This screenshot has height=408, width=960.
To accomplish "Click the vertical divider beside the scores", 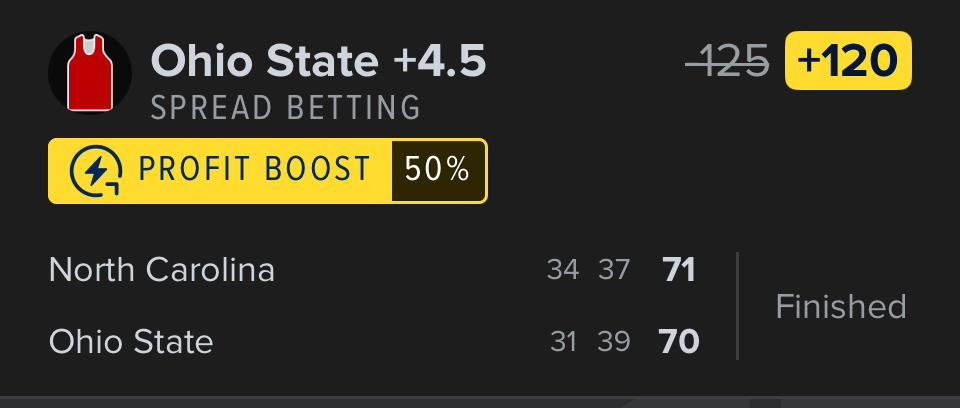I will tap(737, 306).
